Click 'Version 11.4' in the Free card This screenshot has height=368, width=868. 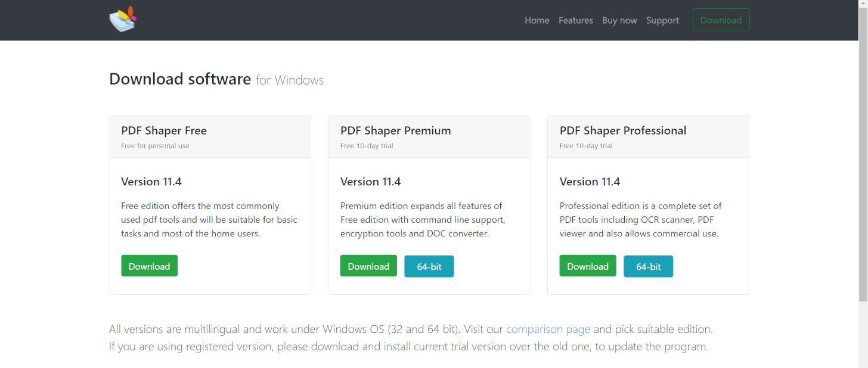coord(151,182)
